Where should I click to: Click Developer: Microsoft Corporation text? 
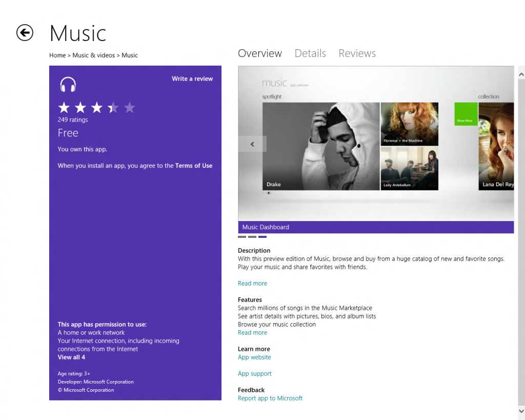[95, 382]
